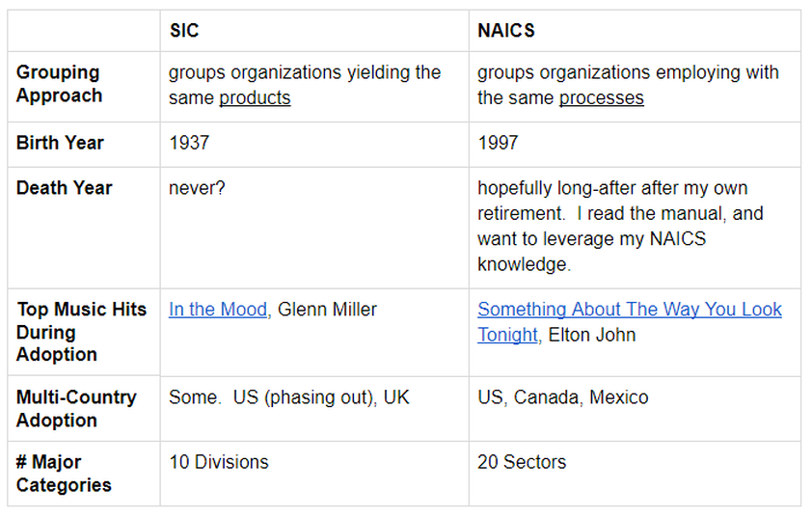Select the SIC column header cell
This screenshot has height=517, width=812.
[x=314, y=31]
